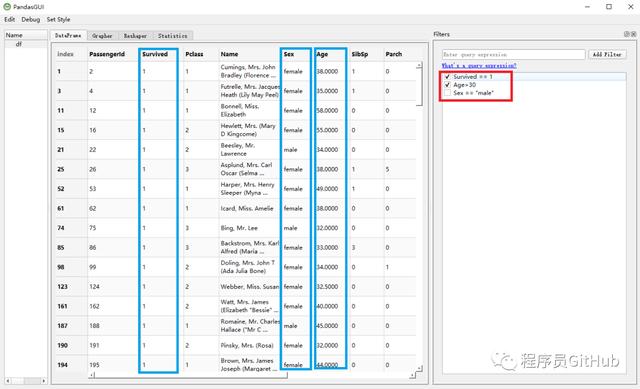Maximize the PandasGUI window

tap(609, 7)
